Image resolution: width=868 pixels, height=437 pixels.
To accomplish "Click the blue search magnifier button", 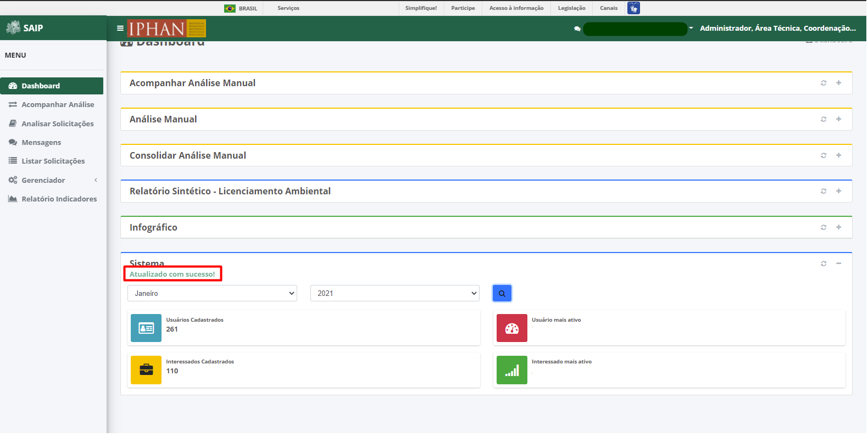I will pyautogui.click(x=503, y=294).
